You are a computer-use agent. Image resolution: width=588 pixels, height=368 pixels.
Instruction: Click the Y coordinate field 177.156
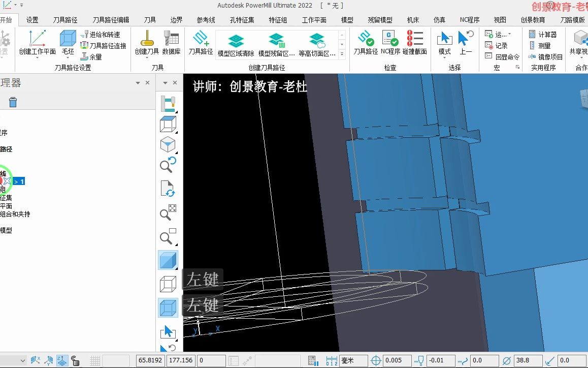pyautogui.click(x=181, y=360)
